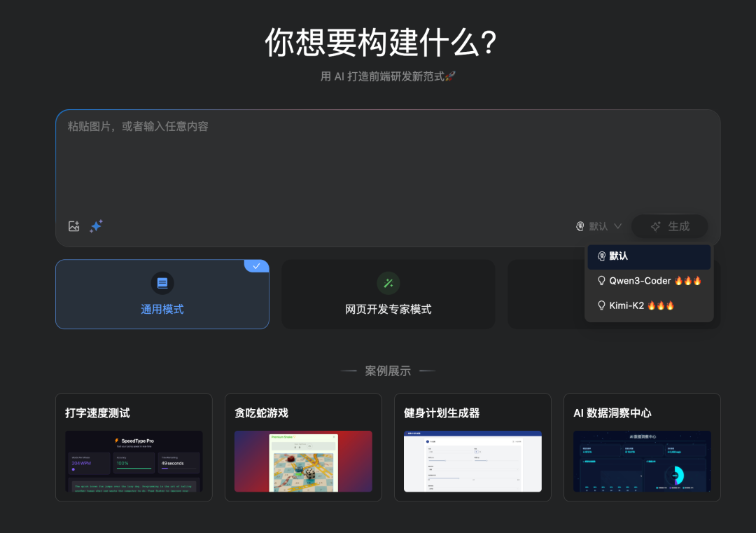The width and height of the screenshot is (756, 533).
Task: Click the 生成 generate button
Action: click(670, 226)
